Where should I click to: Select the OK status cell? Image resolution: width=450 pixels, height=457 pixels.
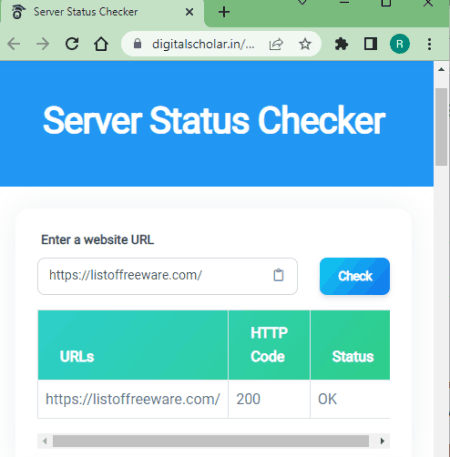pos(350,399)
